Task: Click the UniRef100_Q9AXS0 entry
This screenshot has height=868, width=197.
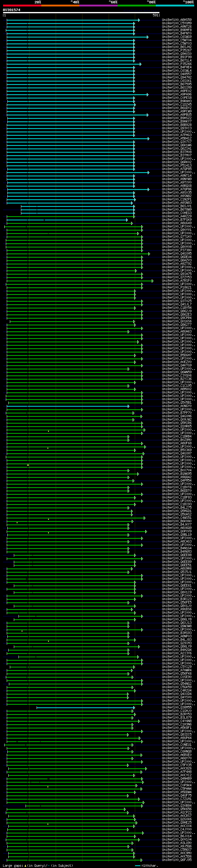Action: [x=177, y=54]
